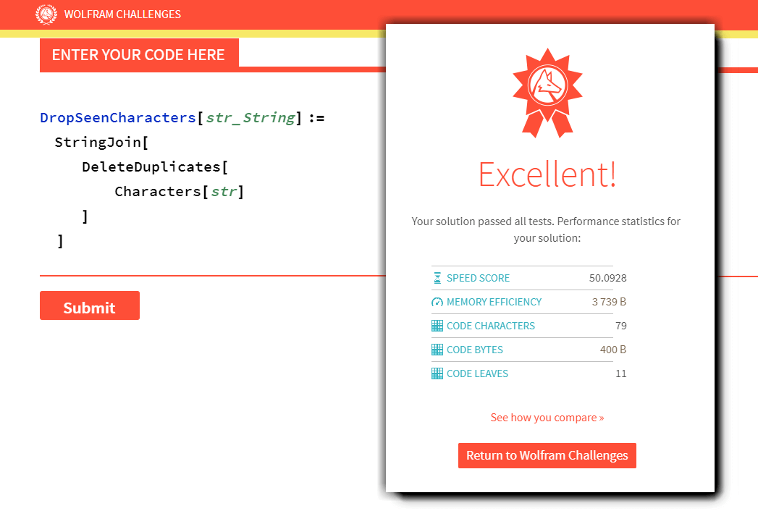Select the speed score value 50.0928
The width and height of the screenshot is (758, 532).
(609, 278)
